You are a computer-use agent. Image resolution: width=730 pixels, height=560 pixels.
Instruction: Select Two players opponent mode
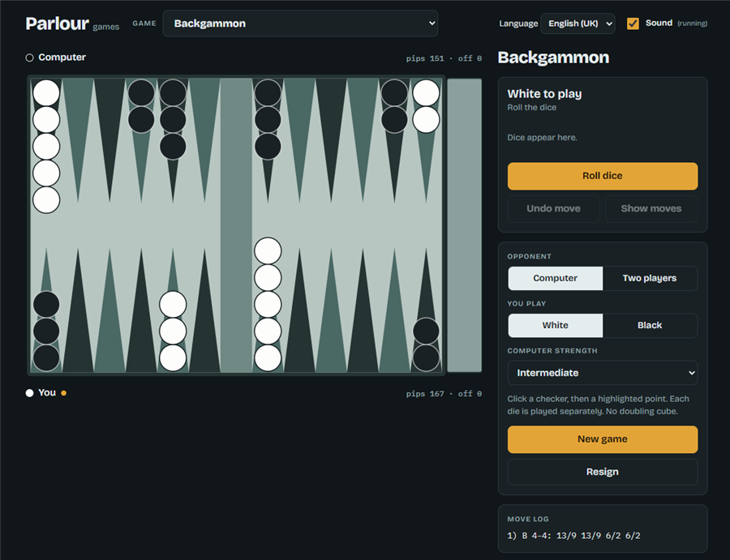point(650,278)
